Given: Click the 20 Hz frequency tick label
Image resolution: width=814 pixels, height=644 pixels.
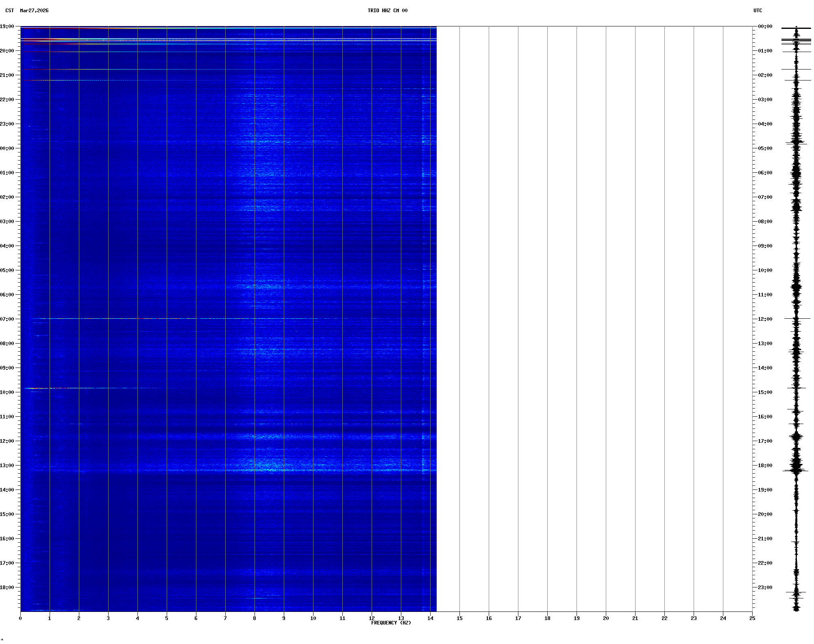Looking at the screenshot, I should click(x=606, y=618).
